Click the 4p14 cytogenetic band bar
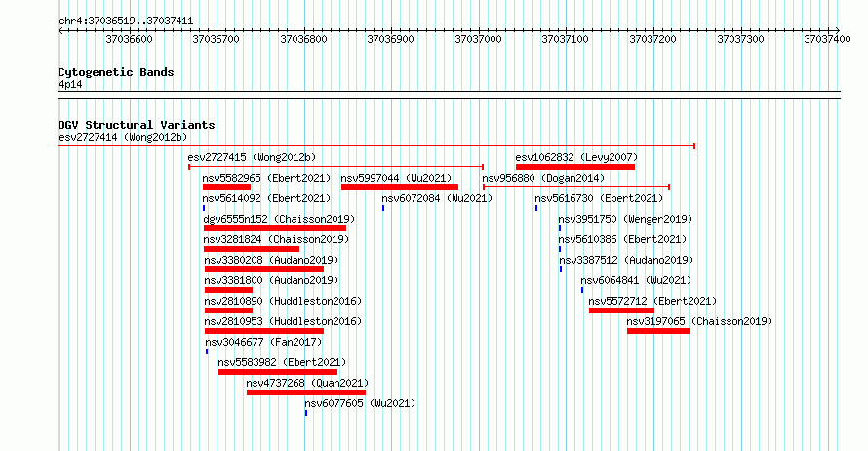Viewport: 868px width, 451px height. tap(449, 95)
